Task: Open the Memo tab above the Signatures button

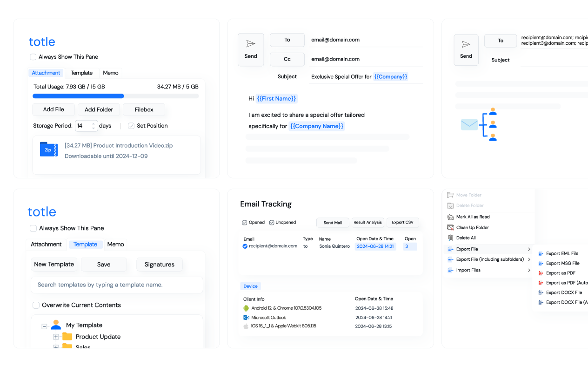Action: point(116,245)
